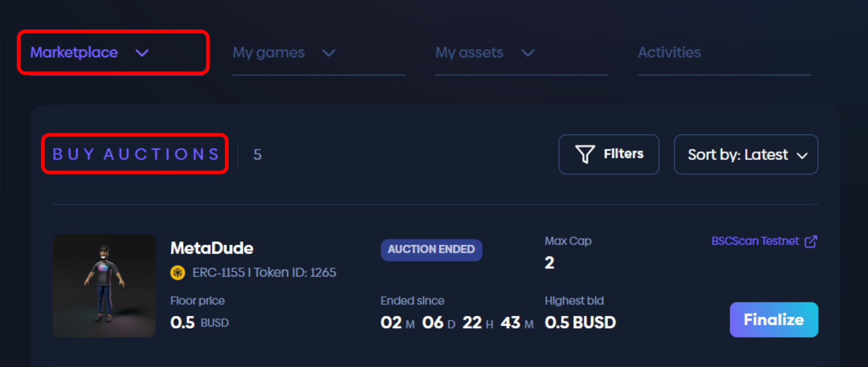Open the Sort by: Latest dropdown
This screenshot has height=367, width=868.
click(x=746, y=155)
